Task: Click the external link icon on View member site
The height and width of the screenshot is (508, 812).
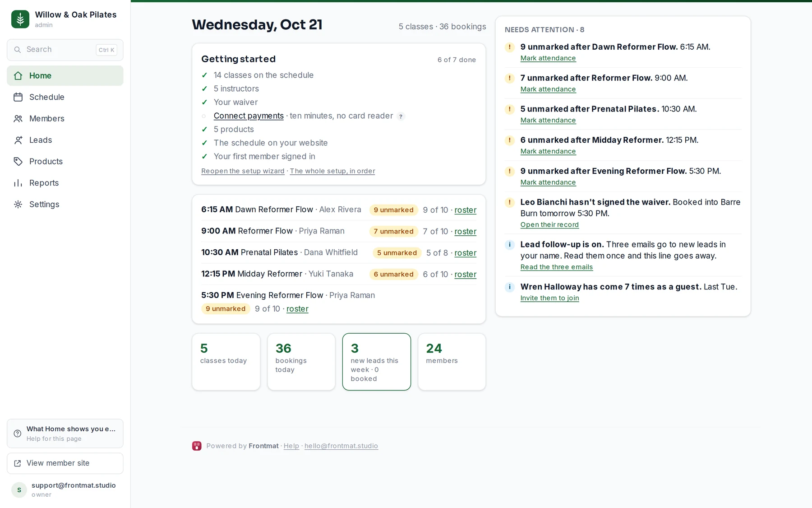Action: pyautogui.click(x=18, y=463)
